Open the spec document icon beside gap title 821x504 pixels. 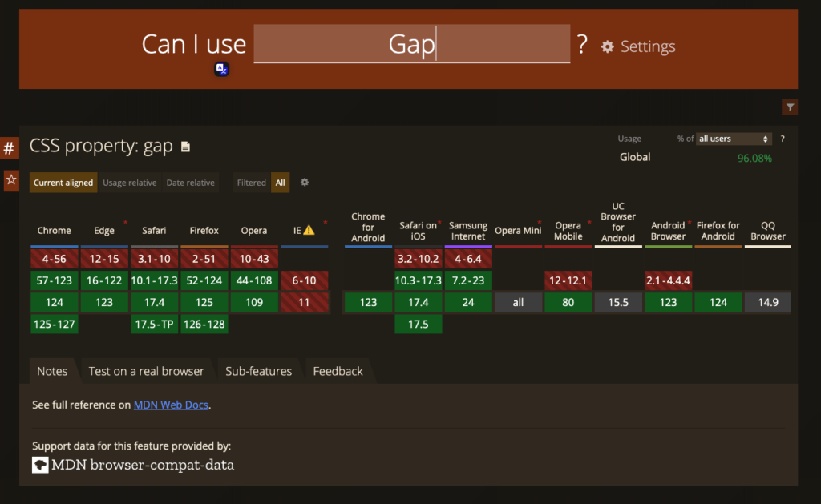(186, 147)
